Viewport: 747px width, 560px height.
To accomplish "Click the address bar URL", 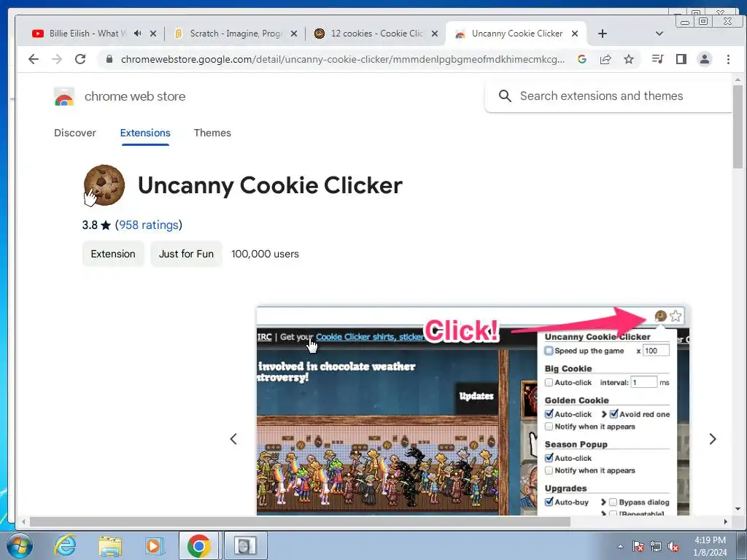I will coord(343,59).
